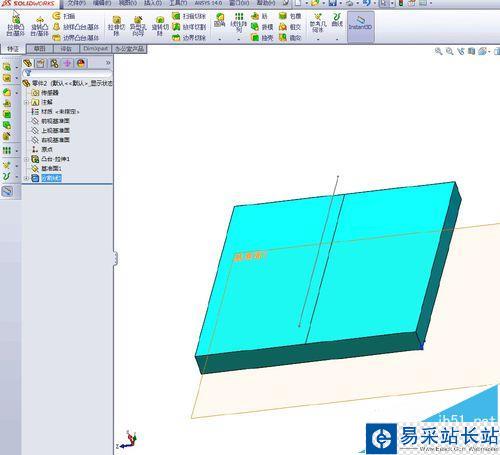Click the panel collapse handle on tree edge
Screen dimensions: 500x455
tap(115, 258)
